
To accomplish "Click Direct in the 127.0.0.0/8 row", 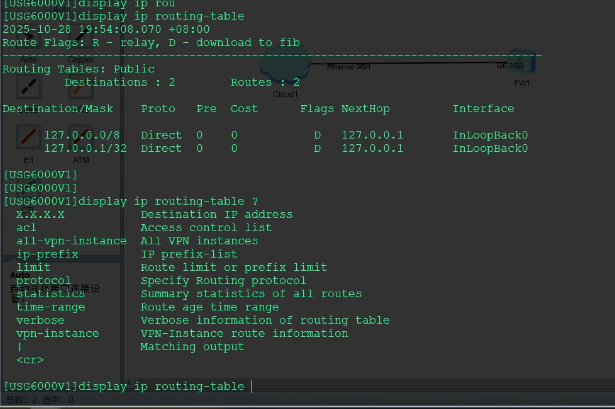I will (x=161, y=135).
